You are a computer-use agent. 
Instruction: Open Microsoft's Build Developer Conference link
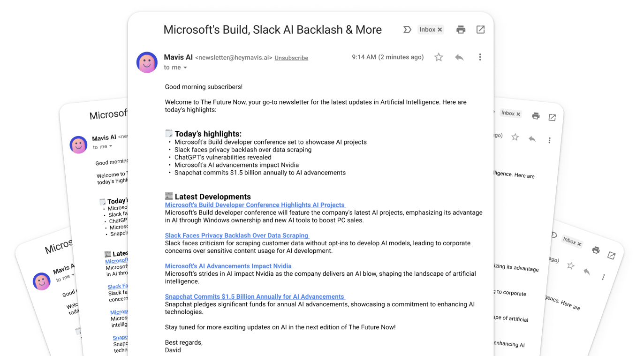click(x=255, y=205)
